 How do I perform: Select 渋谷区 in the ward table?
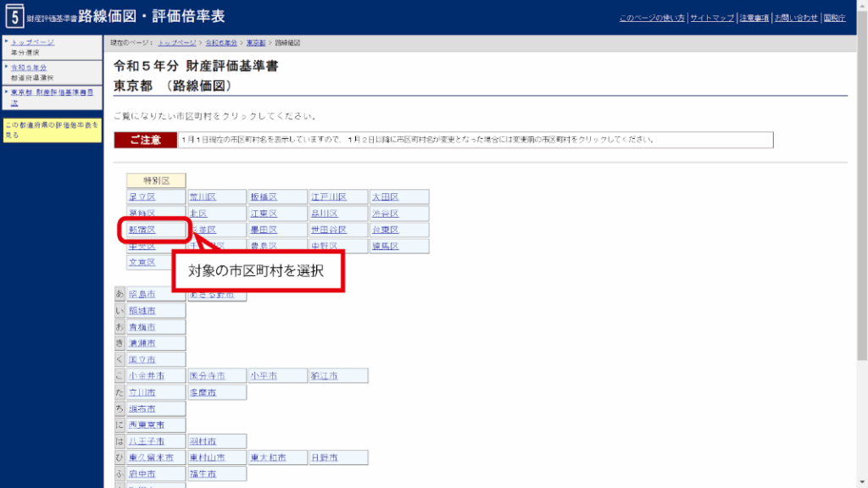point(385,213)
